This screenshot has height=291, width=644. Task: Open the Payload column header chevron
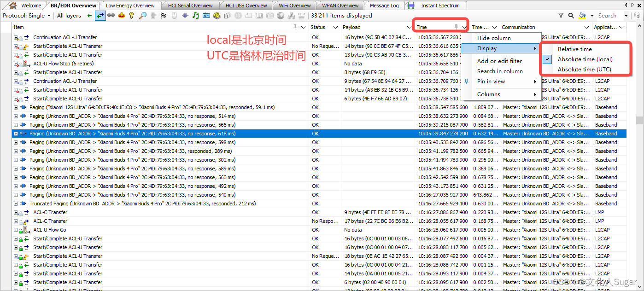410,27
